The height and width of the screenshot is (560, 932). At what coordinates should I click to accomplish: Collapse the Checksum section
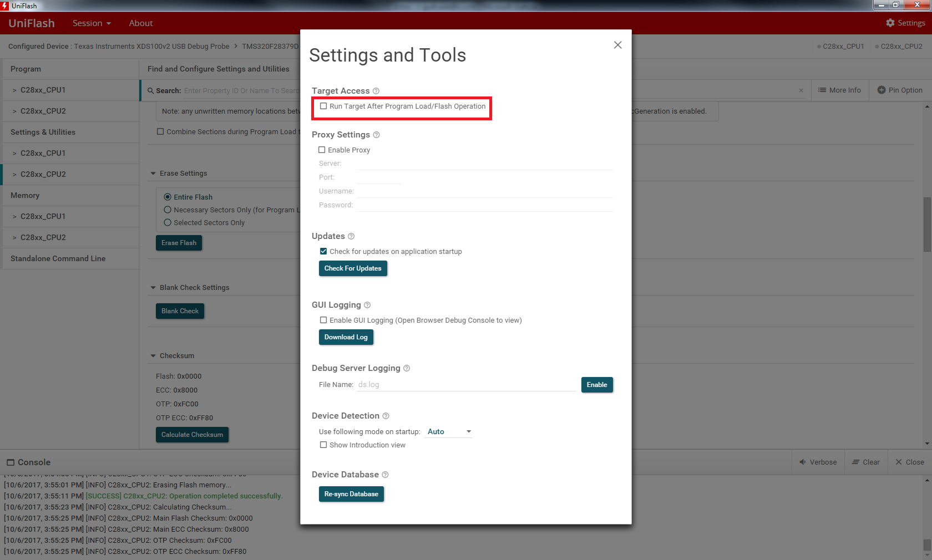coord(153,356)
